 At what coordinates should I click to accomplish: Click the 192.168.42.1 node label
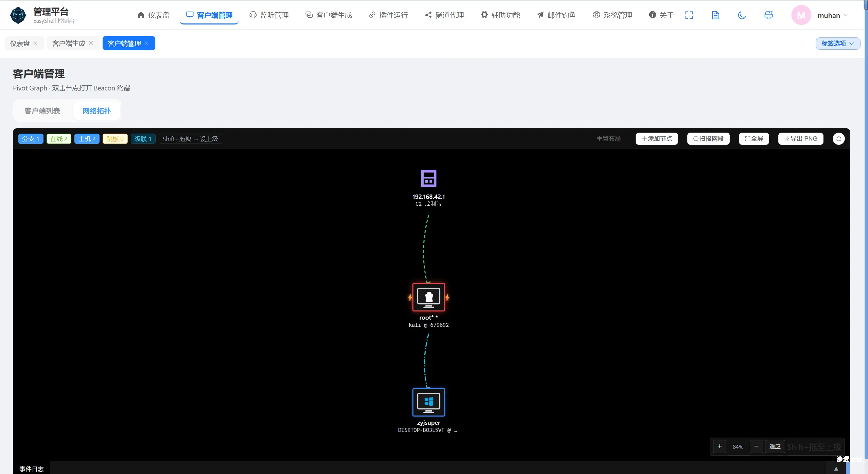pyautogui.click(x=429, y=197)
